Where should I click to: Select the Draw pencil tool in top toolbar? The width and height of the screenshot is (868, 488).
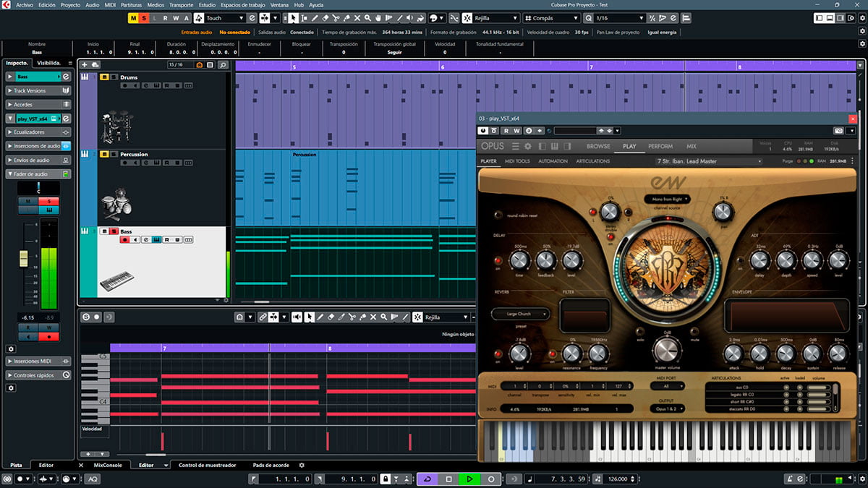315,18
